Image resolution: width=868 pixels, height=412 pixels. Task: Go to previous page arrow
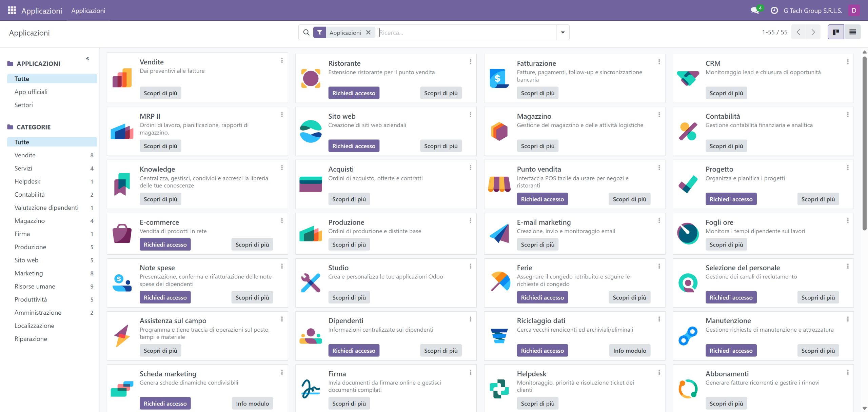pos(798,32)
